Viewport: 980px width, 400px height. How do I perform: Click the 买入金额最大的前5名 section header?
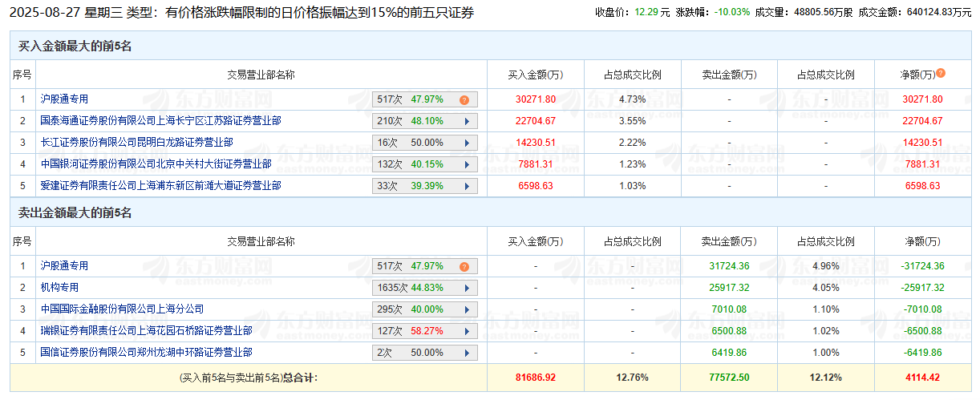coord(75,46)
